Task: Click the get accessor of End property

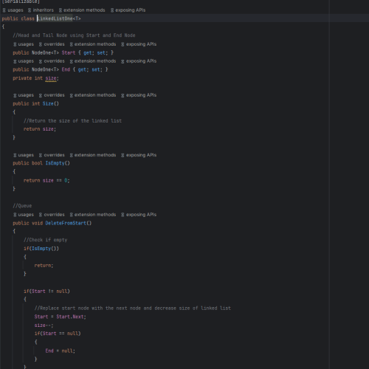Action: click(82, 70)
